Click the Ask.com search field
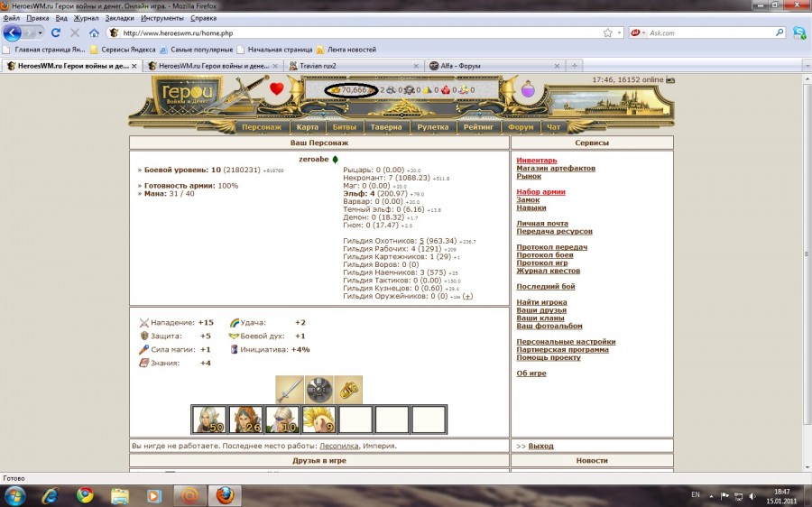This screenshot has width=812, height=507. tap(711, 32)
